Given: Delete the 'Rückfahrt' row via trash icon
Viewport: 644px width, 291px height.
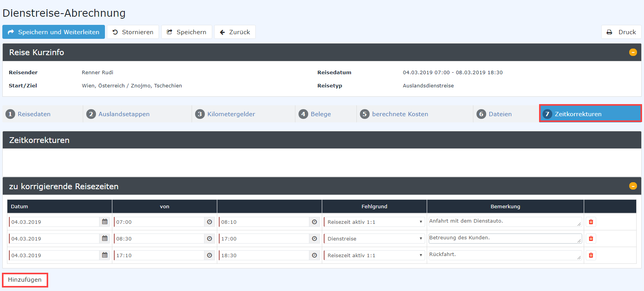Looking at the screenshot, I should [591, 255].
